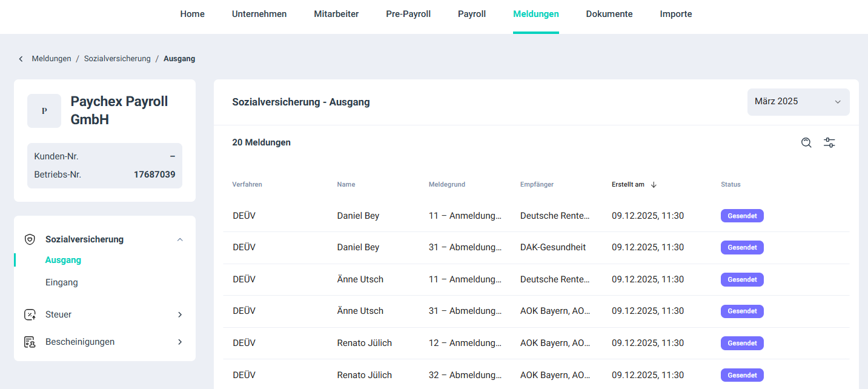The height and width of the screenshot is (389, 868).
Task: Toggle sort arrow next to Erstellt am
Action: click(x=654, y=185)
